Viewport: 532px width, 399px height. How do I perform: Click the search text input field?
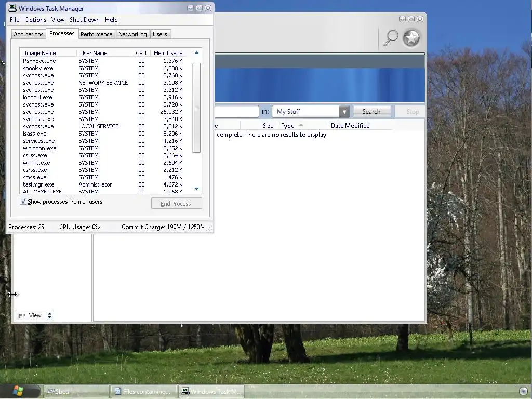[x=237, y=112]
